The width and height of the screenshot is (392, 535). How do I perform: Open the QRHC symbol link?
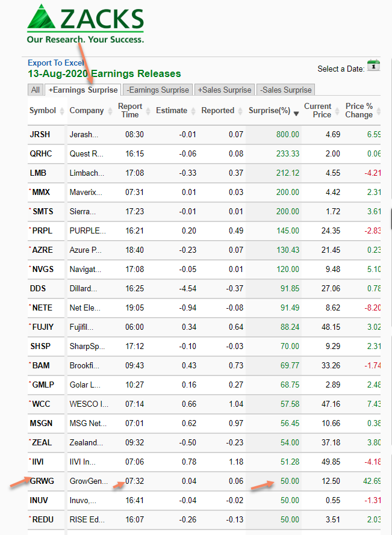[x=41, y=153]
